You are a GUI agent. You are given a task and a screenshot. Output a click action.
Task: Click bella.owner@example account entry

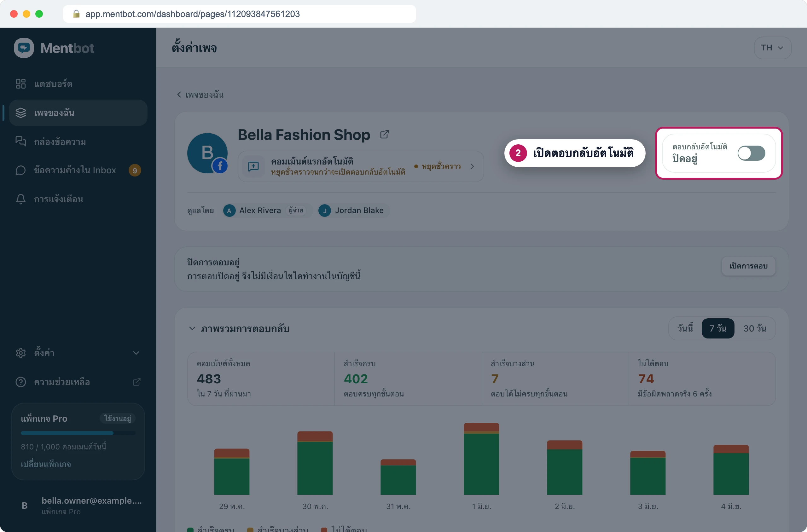(x=78, y=506)
